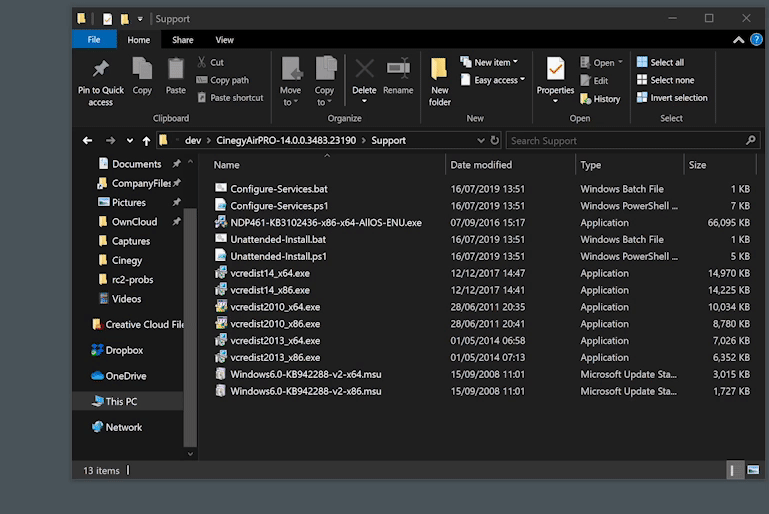Select NDP461-KB3102436 installer file

[326, 223]
